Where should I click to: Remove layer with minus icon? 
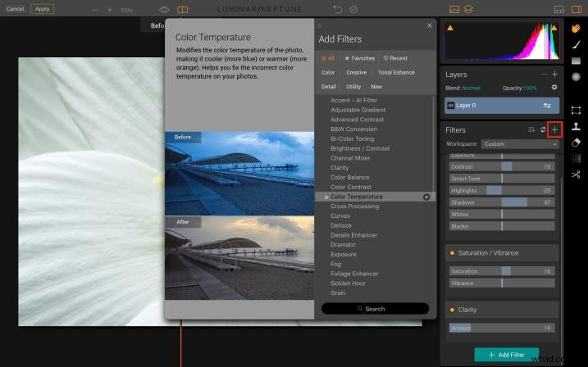pos(544,75)
